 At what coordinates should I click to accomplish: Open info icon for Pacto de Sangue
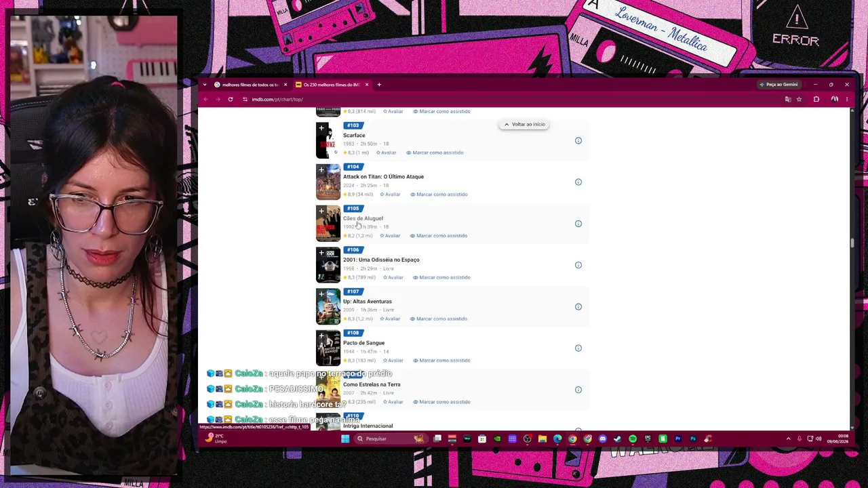coord(578,348)
